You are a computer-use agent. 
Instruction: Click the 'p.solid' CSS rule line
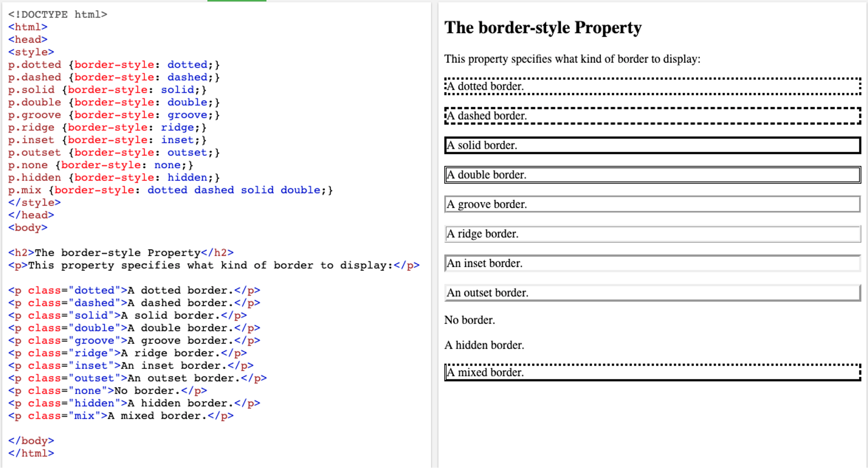coord(107,90)
